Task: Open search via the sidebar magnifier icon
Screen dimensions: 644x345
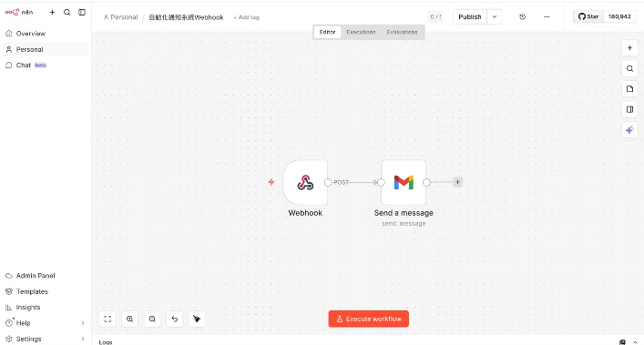Action: pyautogui.click(x=66, y=13)
